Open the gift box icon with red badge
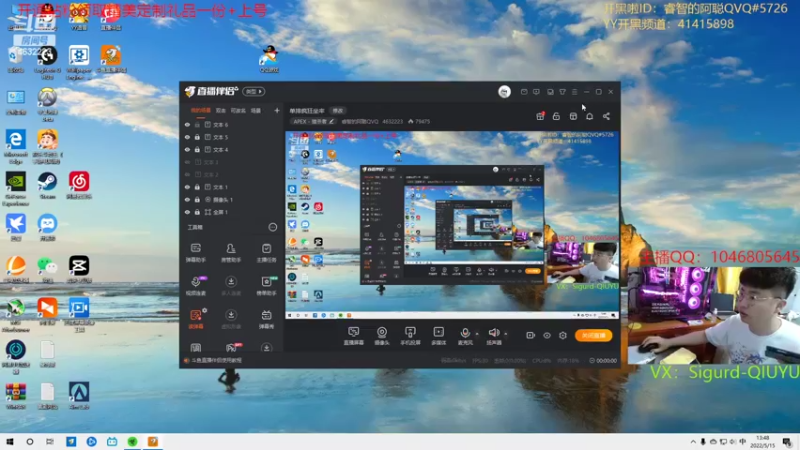Screen dimensions: 800x450 540,116
